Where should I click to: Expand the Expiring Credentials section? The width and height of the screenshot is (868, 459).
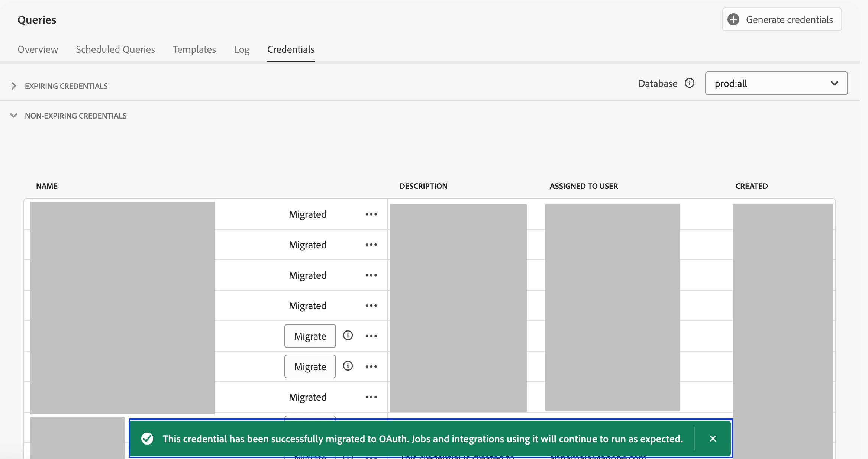pos(14,86)
